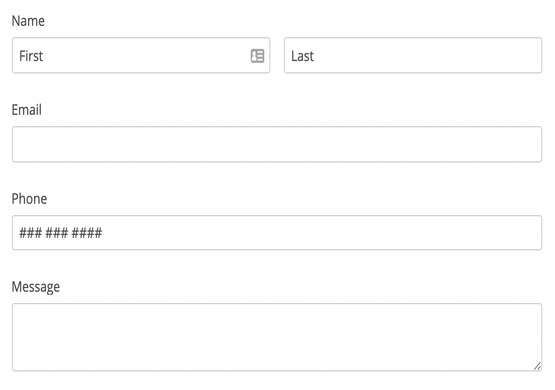Activate the field under the Phone label

[277, 233]
